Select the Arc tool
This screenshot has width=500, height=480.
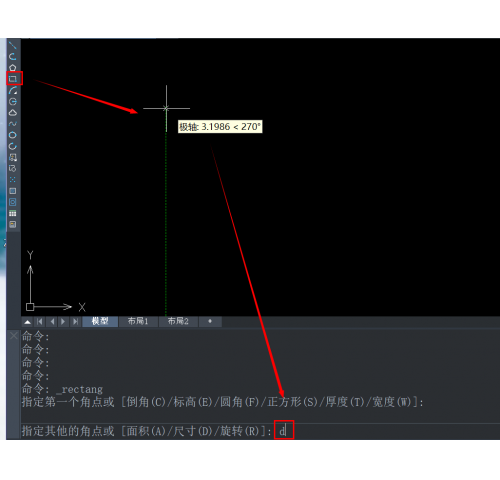[x=12, y=90]
